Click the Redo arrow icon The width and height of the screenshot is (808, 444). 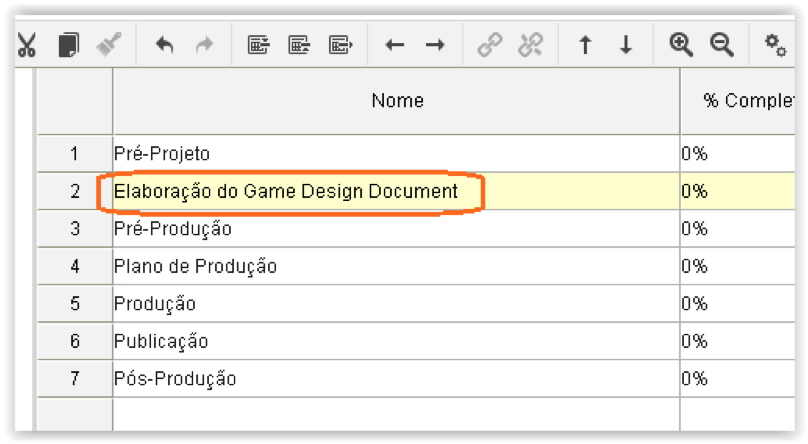tap(205, 45)
